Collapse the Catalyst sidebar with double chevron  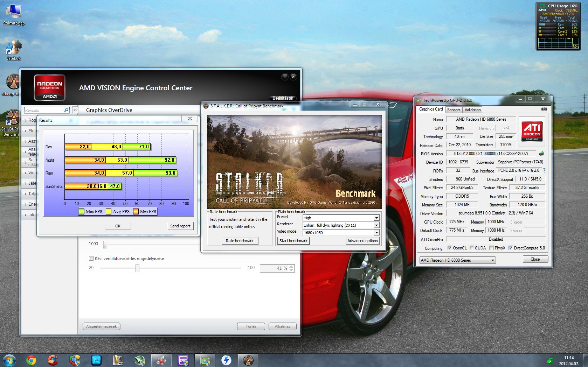point(75,110)
